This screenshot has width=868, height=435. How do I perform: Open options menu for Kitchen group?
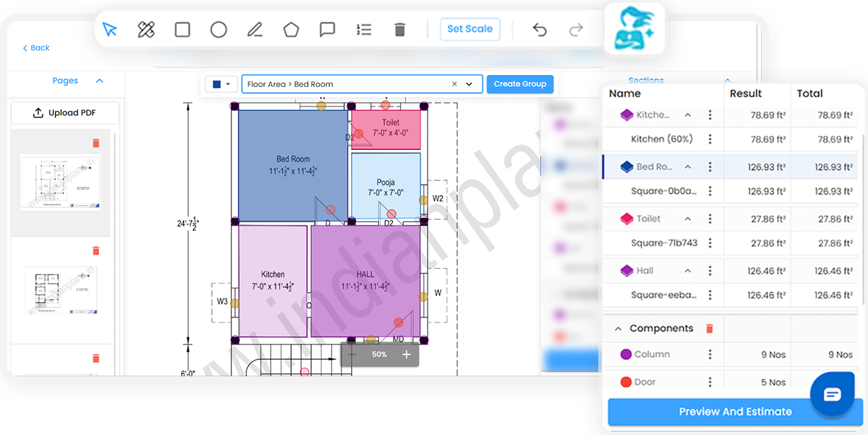[x=710, y=115]
